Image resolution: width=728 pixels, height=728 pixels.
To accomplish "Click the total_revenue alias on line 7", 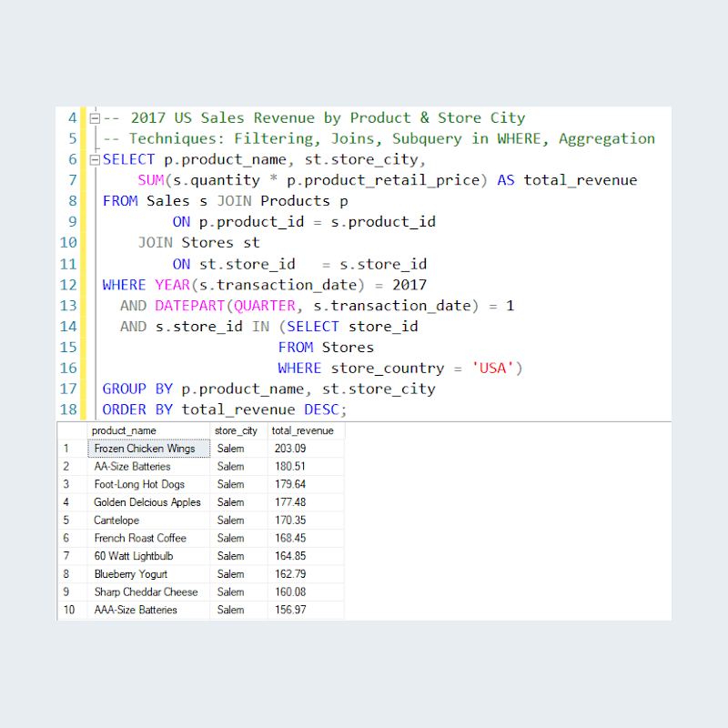I will (x=581, y=180).
